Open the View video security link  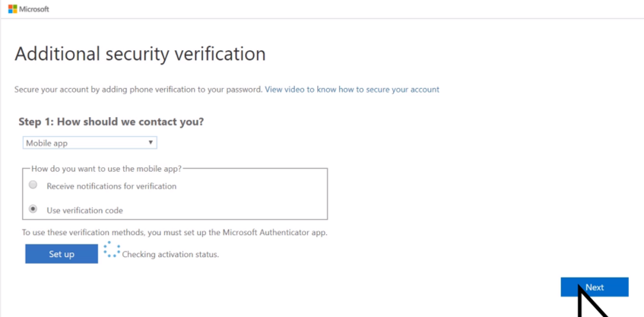coord(352,89)
